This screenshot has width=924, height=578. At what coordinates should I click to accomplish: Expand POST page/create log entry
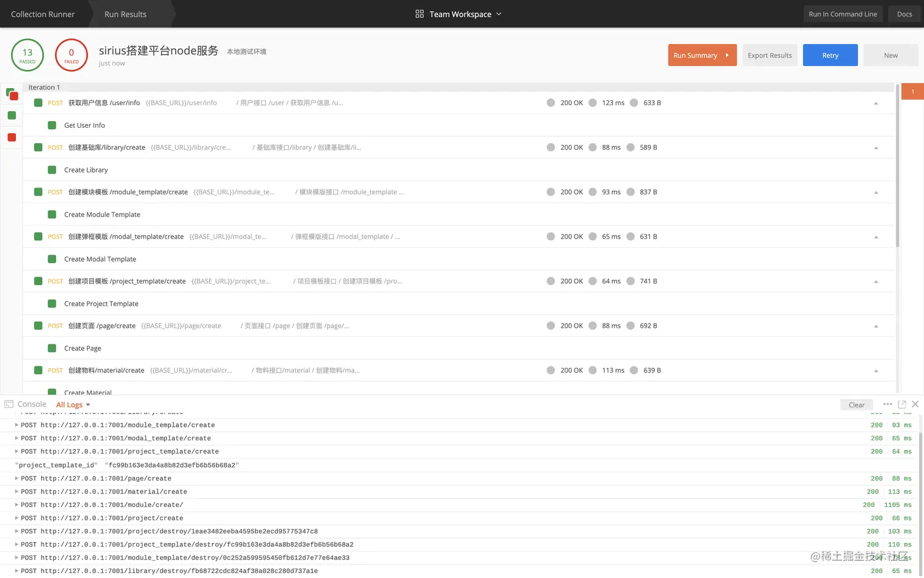pos(16,478)
